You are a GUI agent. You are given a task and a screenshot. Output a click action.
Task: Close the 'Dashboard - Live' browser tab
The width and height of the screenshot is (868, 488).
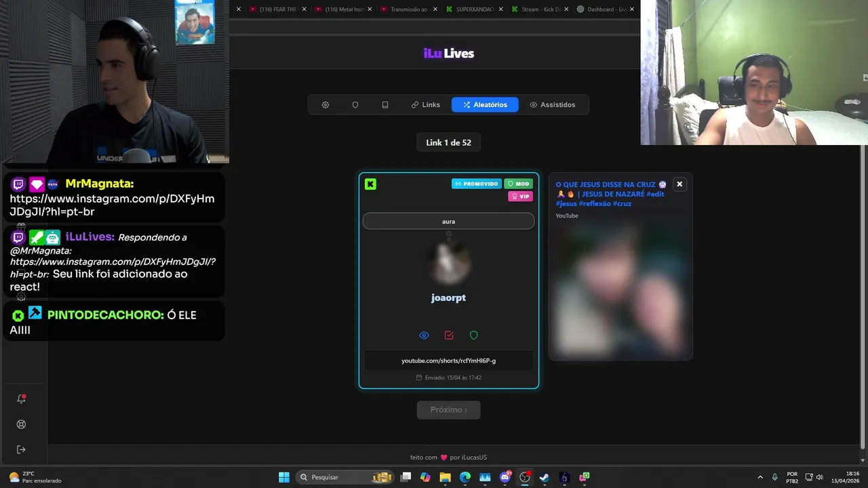pyautogui.click(x=632, y=9)
